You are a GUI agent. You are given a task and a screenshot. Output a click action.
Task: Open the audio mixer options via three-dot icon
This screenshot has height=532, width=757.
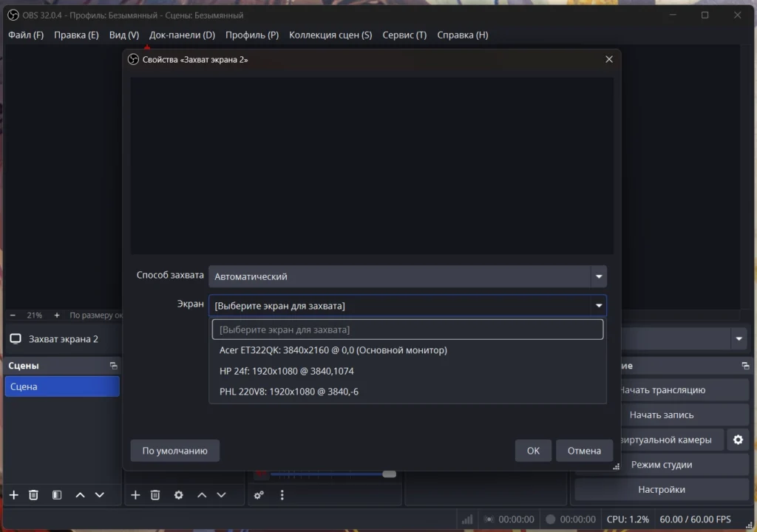coord(282,494)
